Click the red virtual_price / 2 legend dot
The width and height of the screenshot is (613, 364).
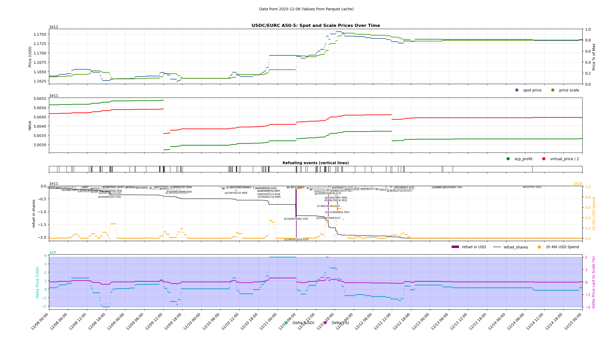pyautogui.click(x=544, y=159)
